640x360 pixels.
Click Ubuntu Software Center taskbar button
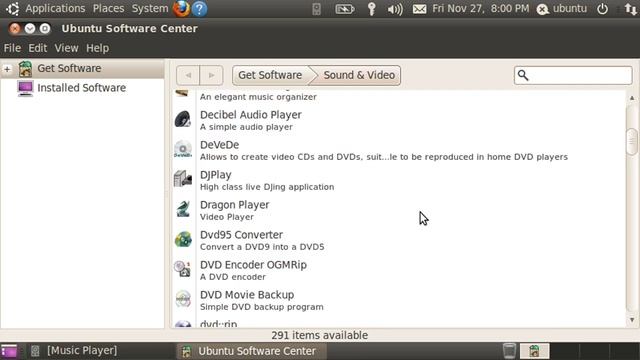tap(251, 351)
